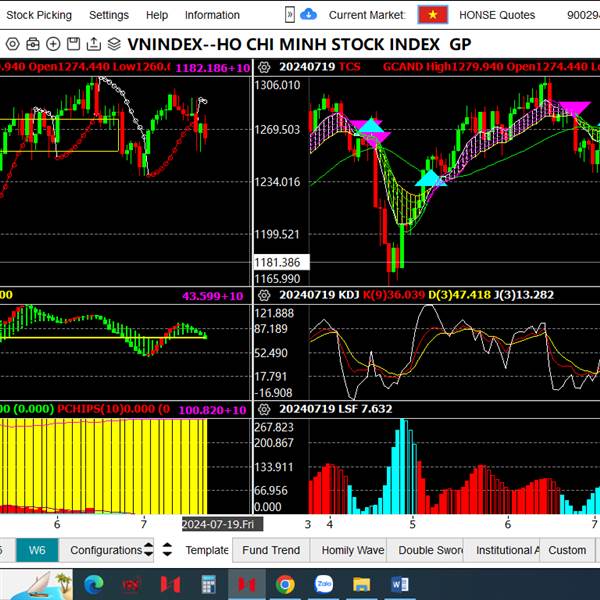
Task: Click the Vietnam flag market selector
Action: (x=432, y=15)
